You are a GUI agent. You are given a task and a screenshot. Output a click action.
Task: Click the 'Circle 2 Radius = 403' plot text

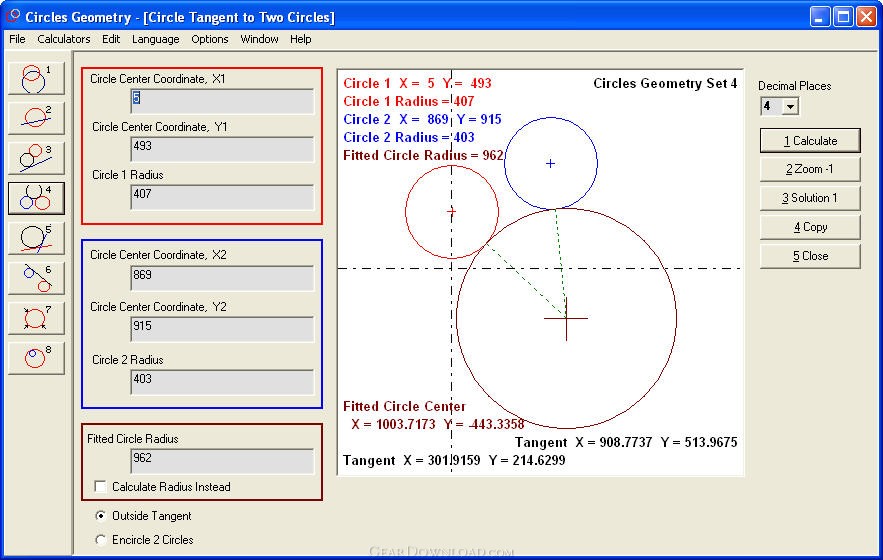click(x=409, y=137)
